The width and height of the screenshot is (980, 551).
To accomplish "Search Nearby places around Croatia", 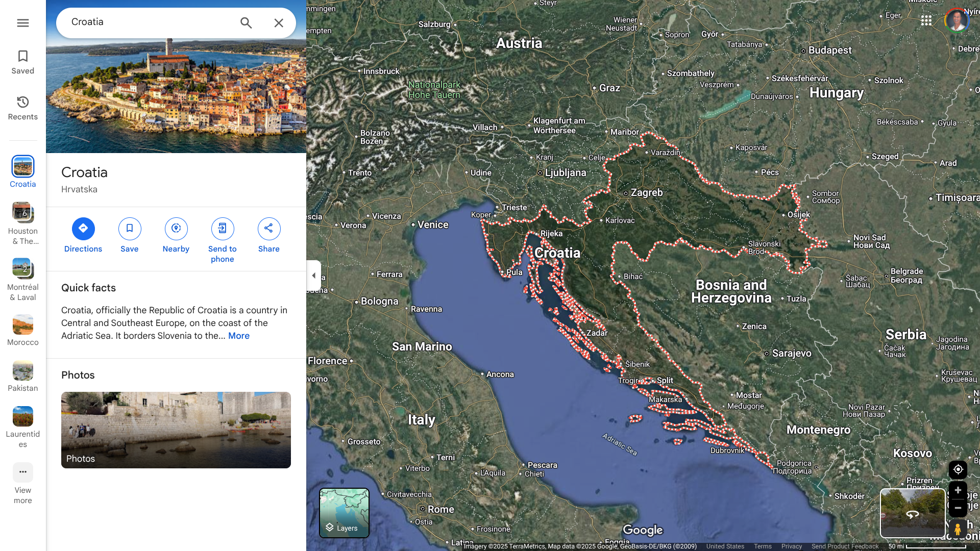I will pos(176,229).
